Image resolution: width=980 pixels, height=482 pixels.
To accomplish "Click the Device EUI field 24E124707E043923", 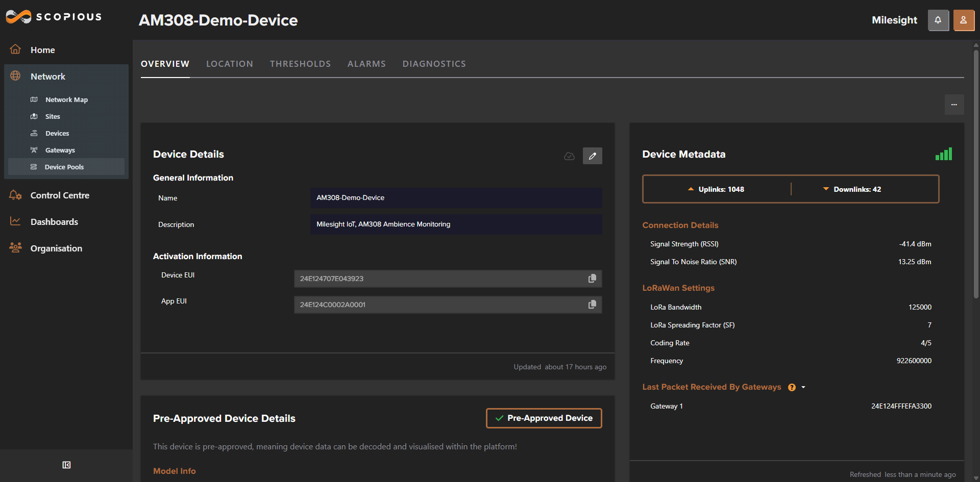I will pos(448,278).
